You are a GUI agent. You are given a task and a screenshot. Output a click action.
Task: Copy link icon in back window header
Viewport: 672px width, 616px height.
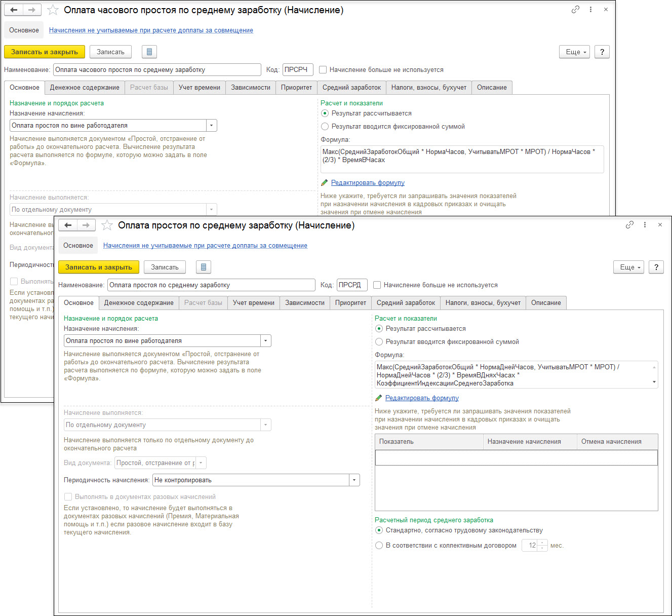pos(575,10)
